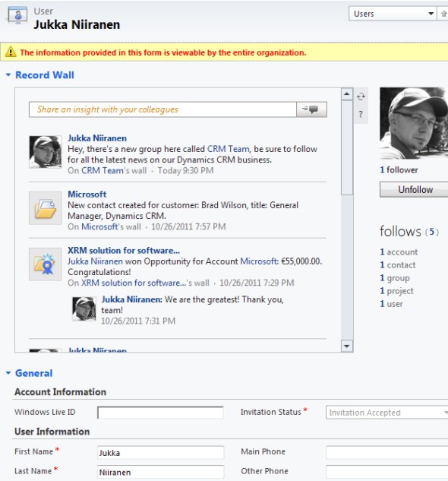Screen dimensions: 448x481
Task: Click the wall scrollbar down arrow
Action: (x=347, y=346)
